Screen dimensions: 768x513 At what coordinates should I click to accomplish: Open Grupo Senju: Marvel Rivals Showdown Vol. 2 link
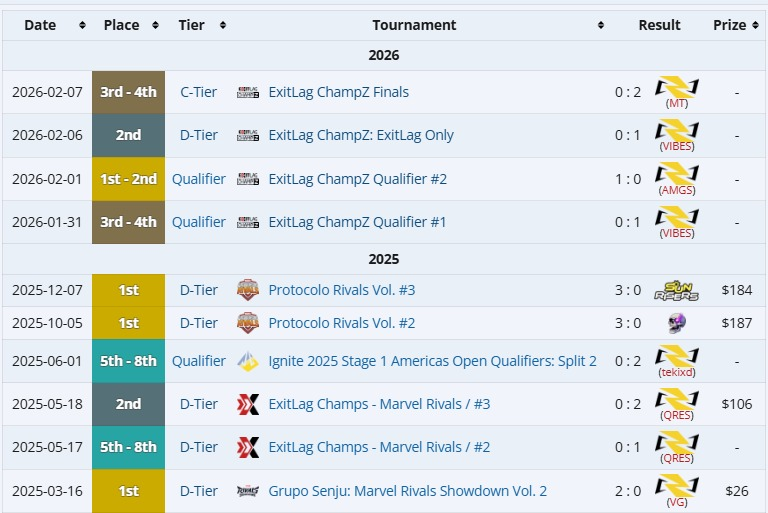coord(408,491)
